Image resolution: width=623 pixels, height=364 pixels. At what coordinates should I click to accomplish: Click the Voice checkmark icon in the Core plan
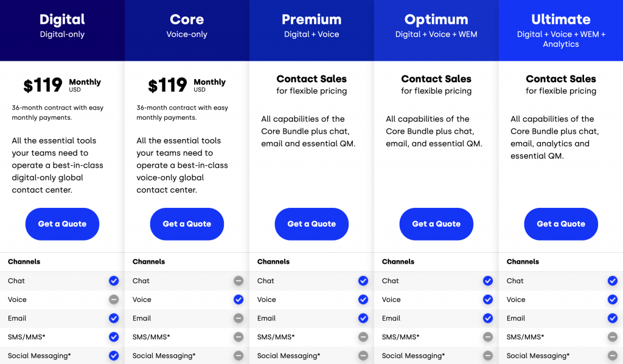point(238,300)
